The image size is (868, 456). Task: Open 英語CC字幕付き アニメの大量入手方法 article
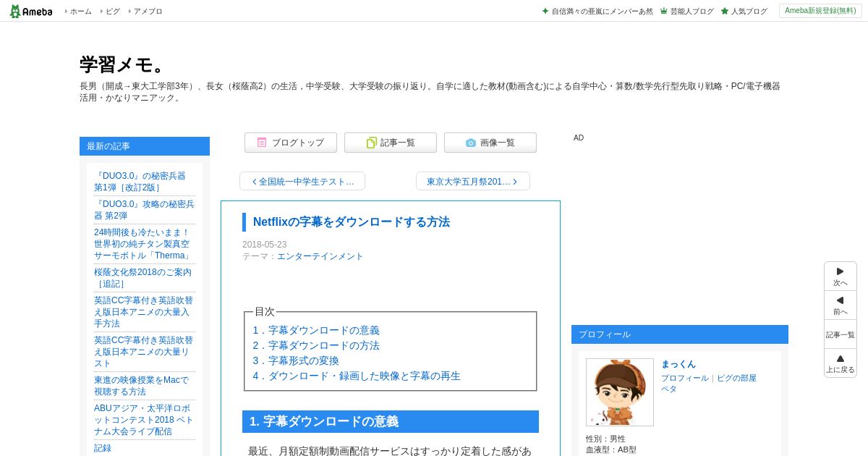point(143,312)
